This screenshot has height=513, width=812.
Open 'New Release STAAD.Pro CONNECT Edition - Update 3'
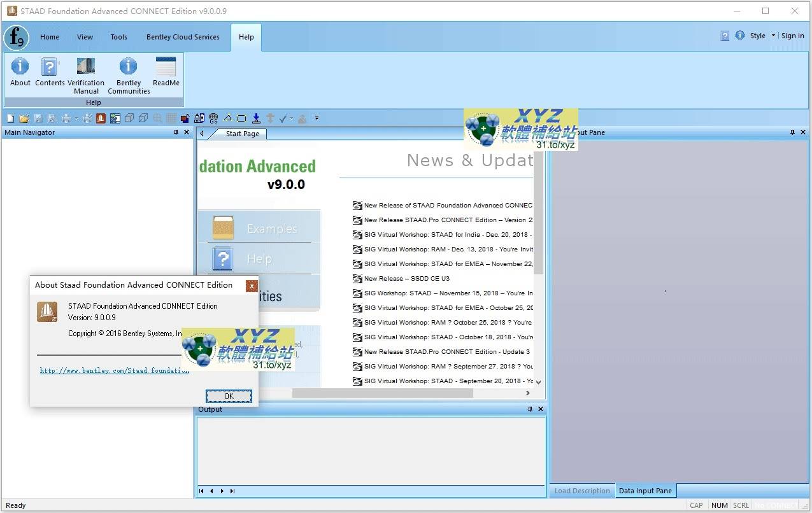446,352
